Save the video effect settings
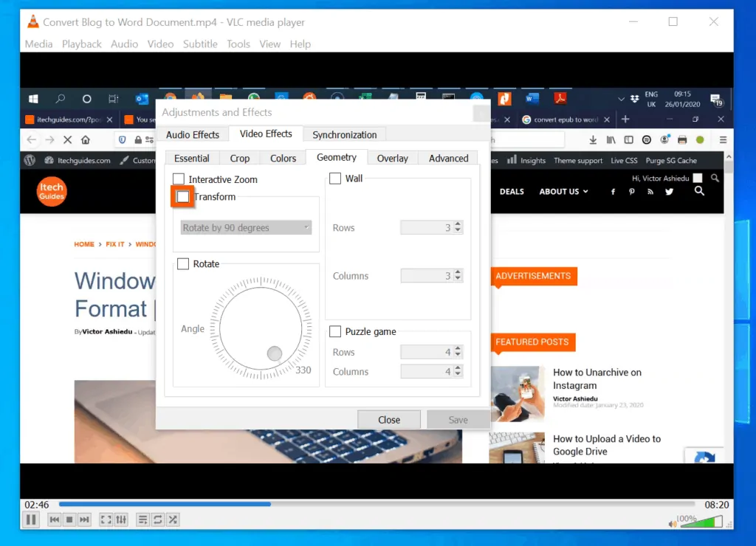756x546 pixels. coord(458,419)
